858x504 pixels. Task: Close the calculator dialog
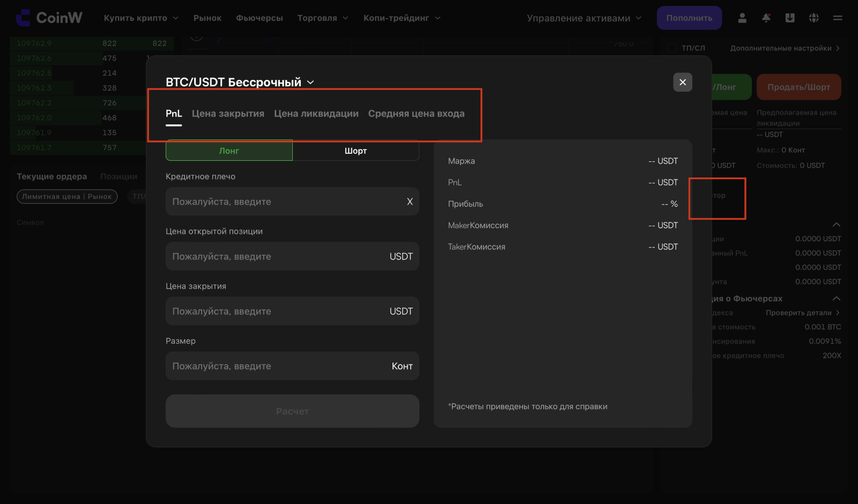[x=683, y=82]
